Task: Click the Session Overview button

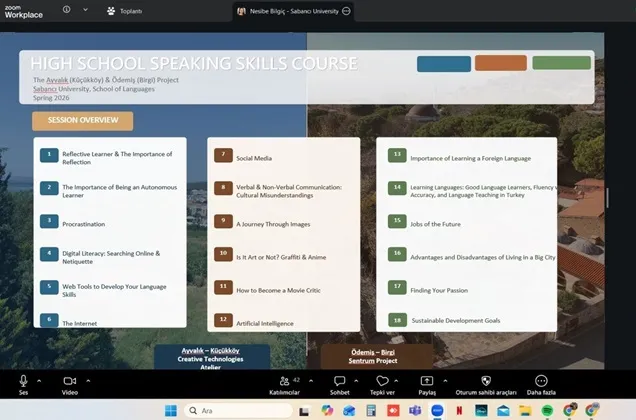Action: point(82,121)
